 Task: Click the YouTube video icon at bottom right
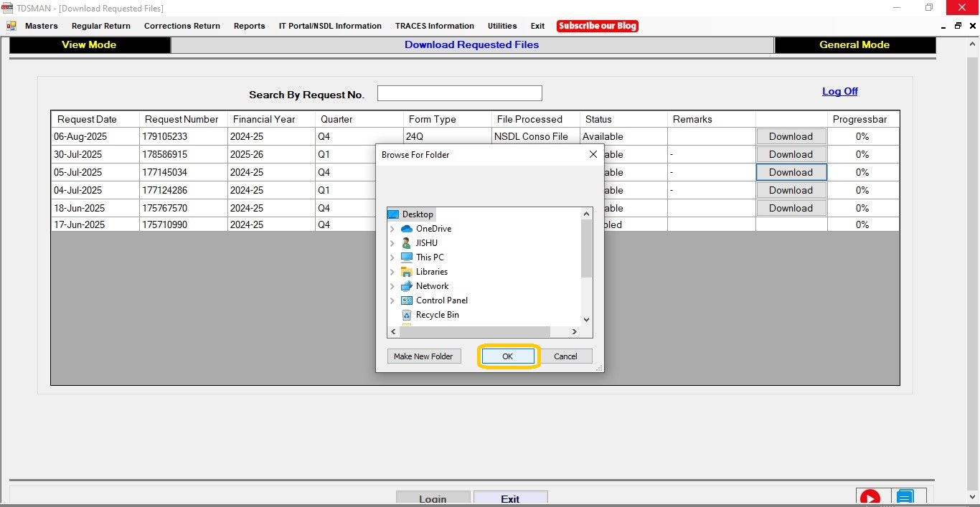click(870, 498)
